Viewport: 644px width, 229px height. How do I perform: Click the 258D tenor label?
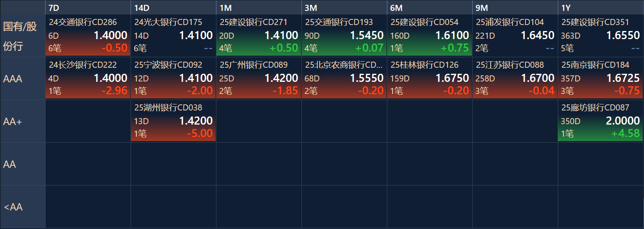pyautogui.click(x=485, y=79)
